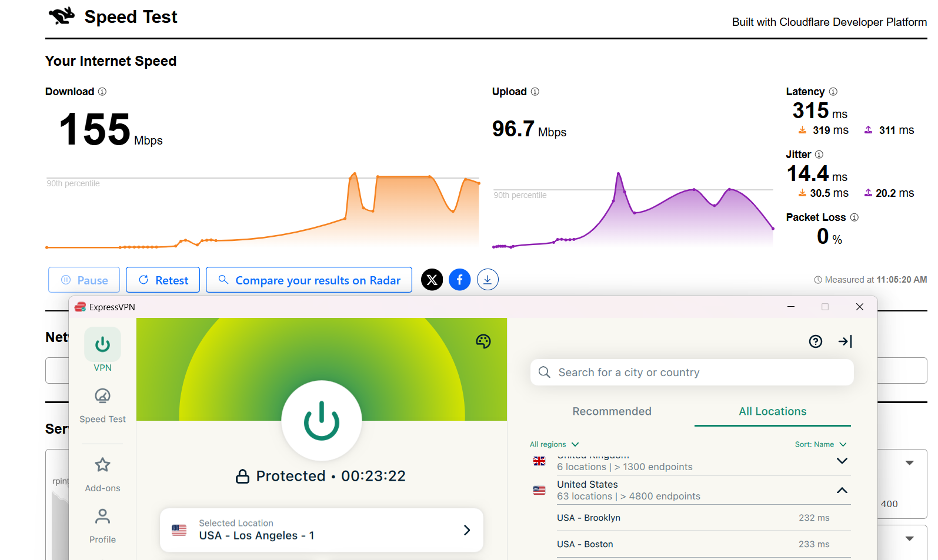Open Selected Location USA - Los Angeles chevron
Viewport: 938px width, 560px height.
pyautogui.click(x=467, y=530)
